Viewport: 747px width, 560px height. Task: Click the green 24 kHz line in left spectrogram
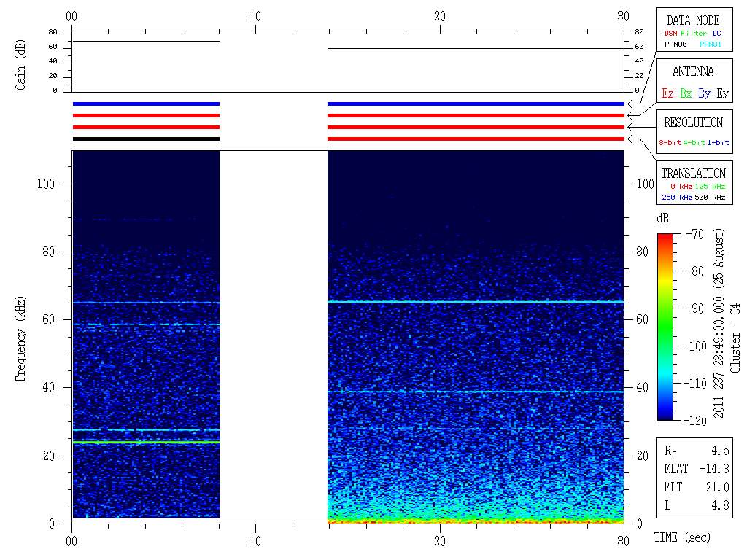pyautogui.click(x=146, y=442)
